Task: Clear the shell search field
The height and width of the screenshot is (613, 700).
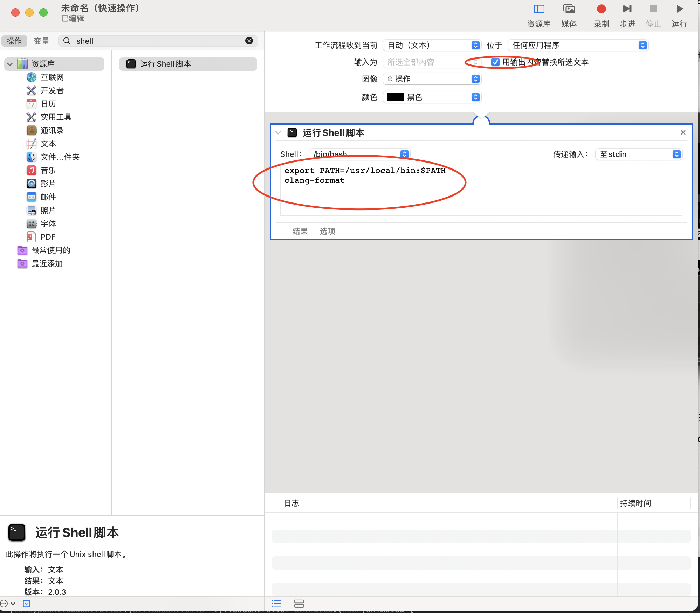Action: click(249, 41)
